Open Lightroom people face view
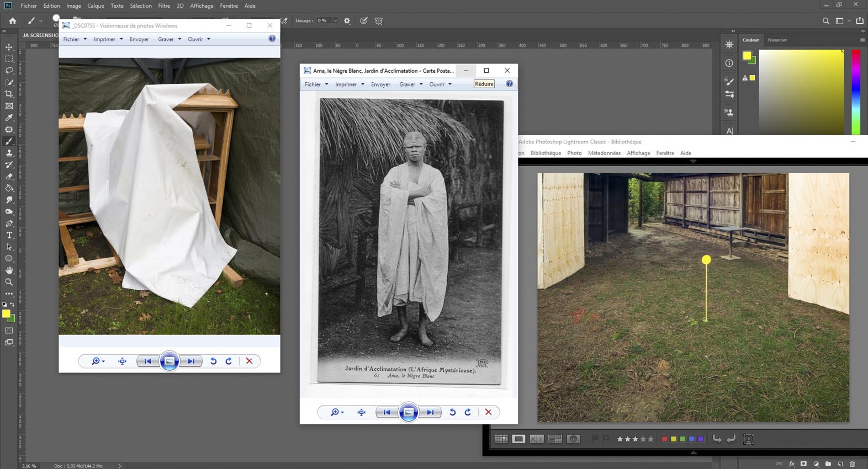Viewport: 868px width, 469px height. [574, 439]
